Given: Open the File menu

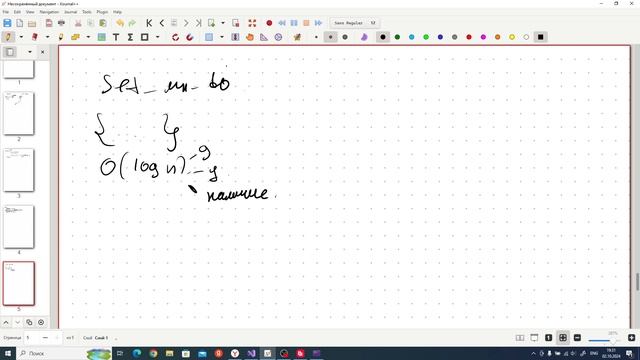Looking at the screenshot, I should (x=6, y=12).
